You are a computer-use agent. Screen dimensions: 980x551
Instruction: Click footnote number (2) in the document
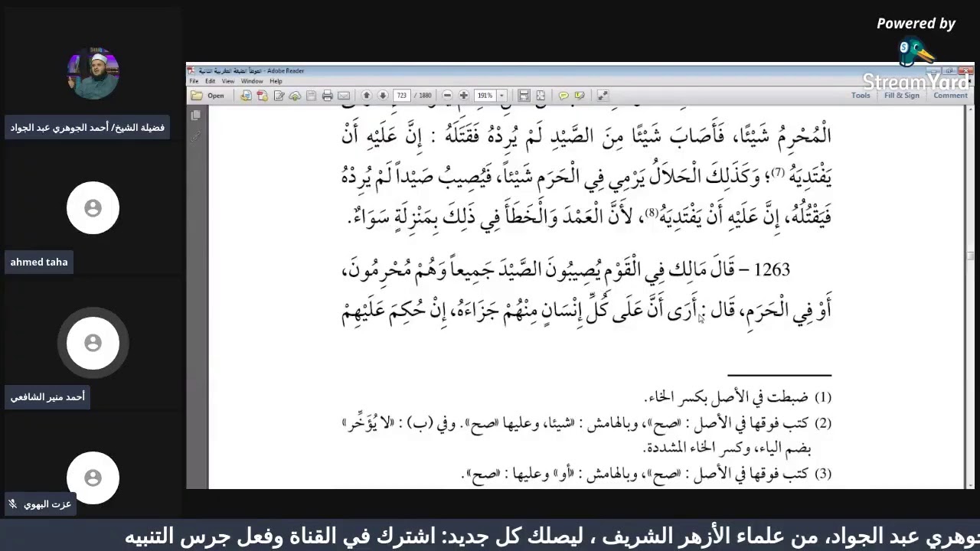tap(823, 423)
